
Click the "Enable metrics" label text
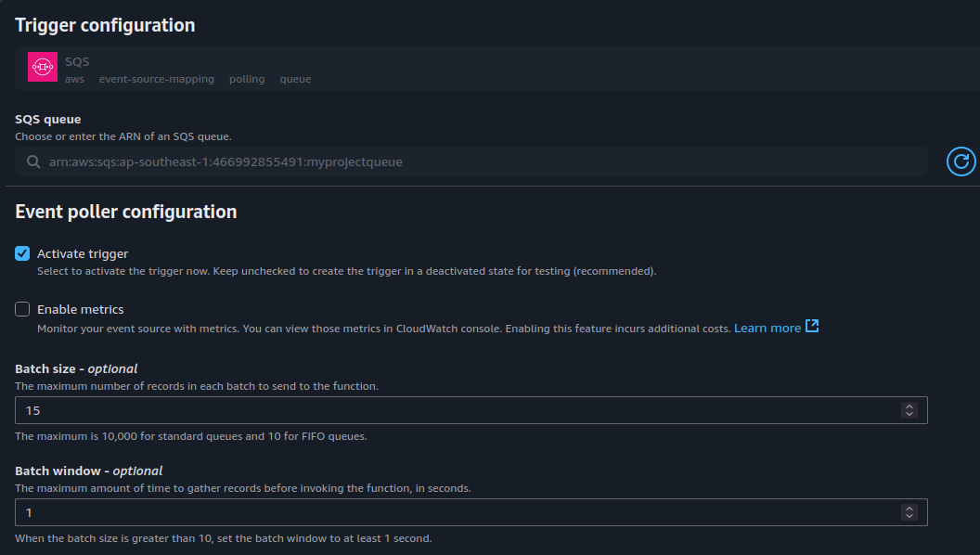click(80, 309)
